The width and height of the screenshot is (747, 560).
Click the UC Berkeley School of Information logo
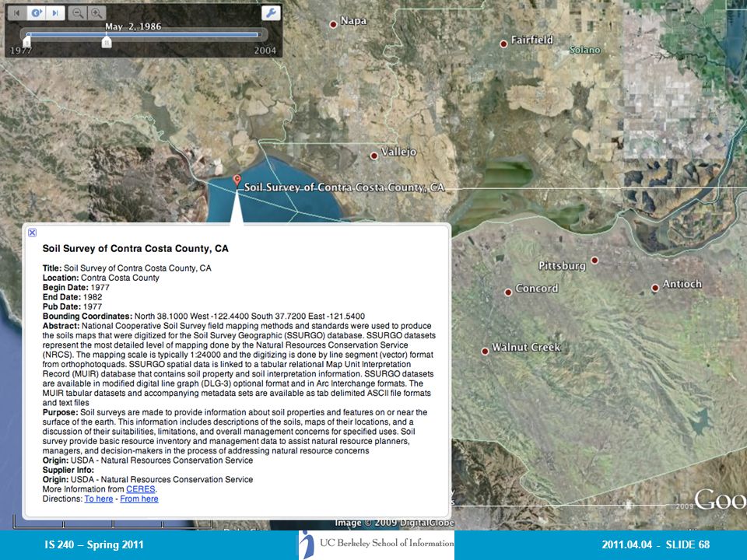377,544
